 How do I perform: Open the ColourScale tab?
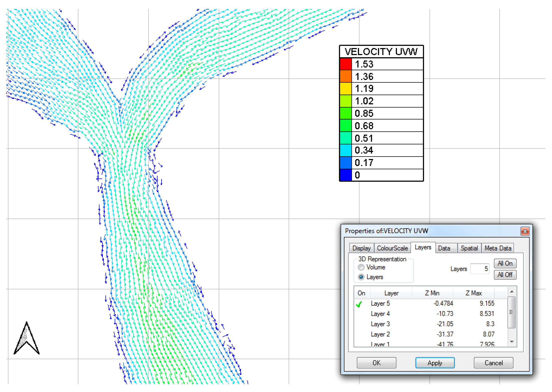tap(392, 248)
